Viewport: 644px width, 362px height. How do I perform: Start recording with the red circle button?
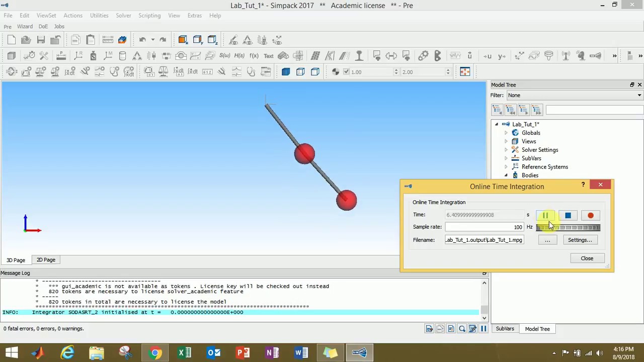point(591,216)
